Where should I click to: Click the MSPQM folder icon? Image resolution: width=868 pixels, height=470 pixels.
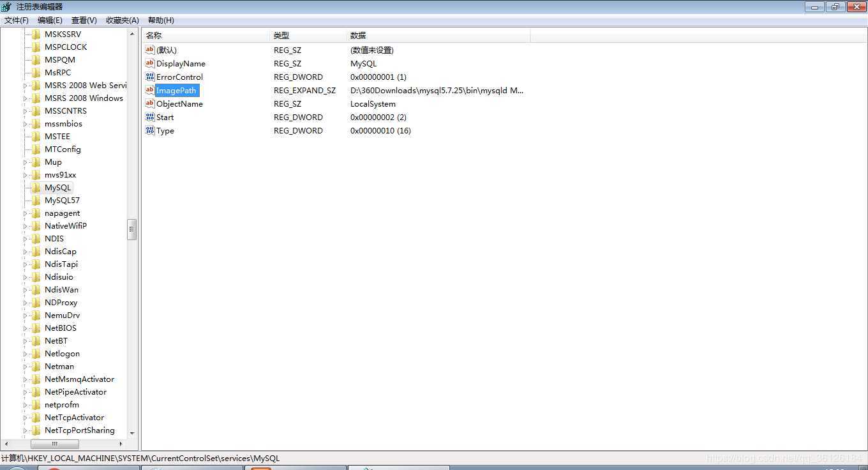(x=36, y=60)
